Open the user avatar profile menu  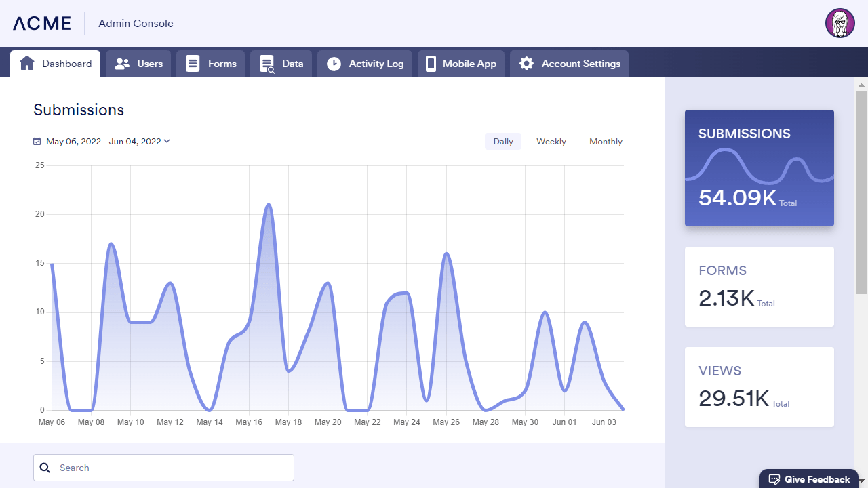(x=840, y=23)
